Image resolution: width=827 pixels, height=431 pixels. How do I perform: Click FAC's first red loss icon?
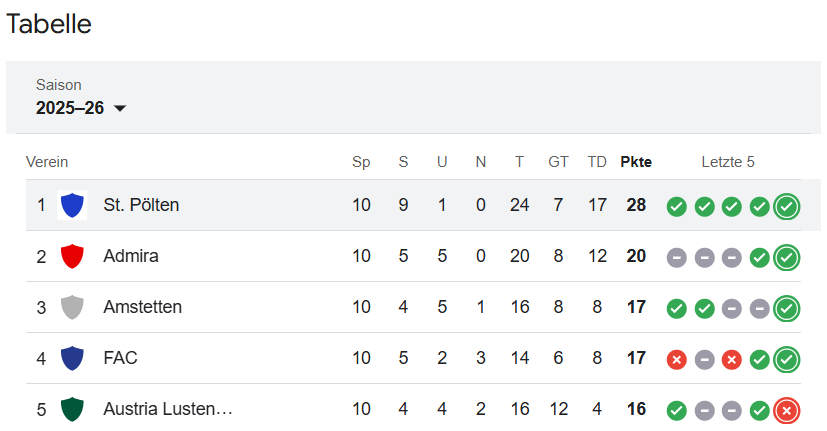tap(677, 359)
